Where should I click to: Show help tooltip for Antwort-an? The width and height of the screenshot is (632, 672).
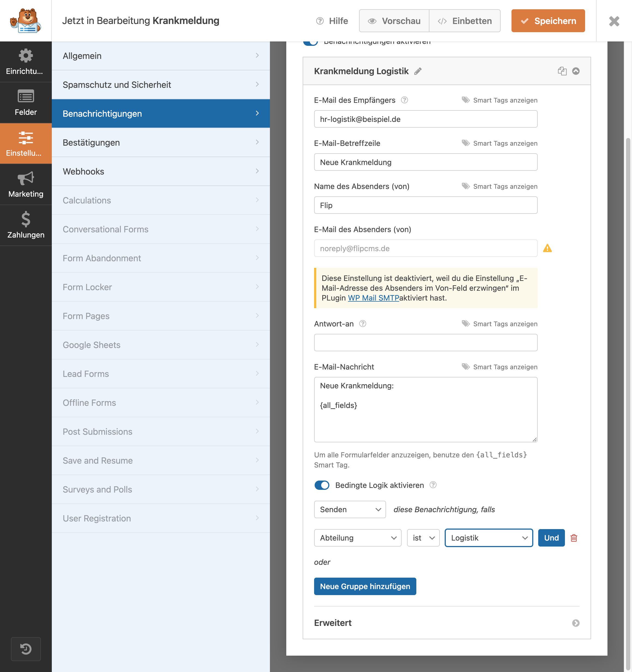(x=363, y=324)
